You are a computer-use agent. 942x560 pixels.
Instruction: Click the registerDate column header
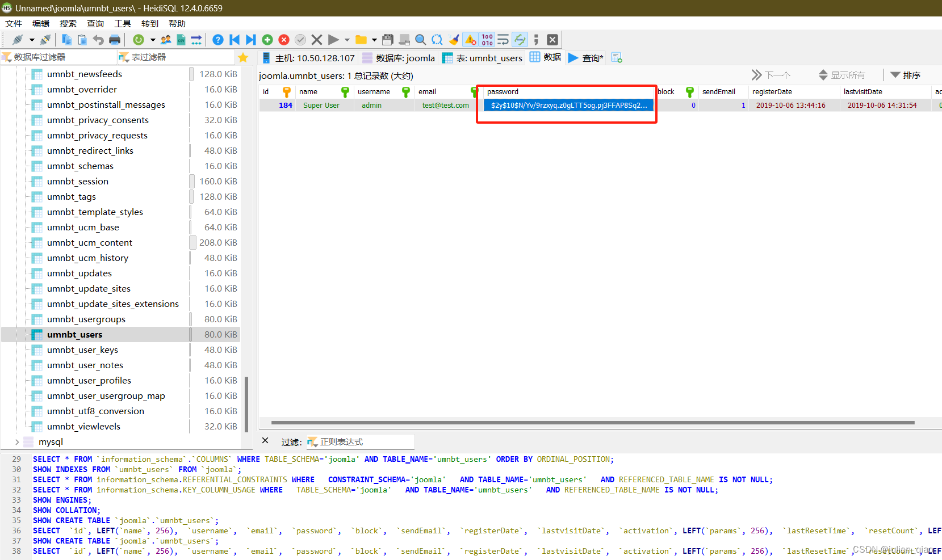(794, 92)
